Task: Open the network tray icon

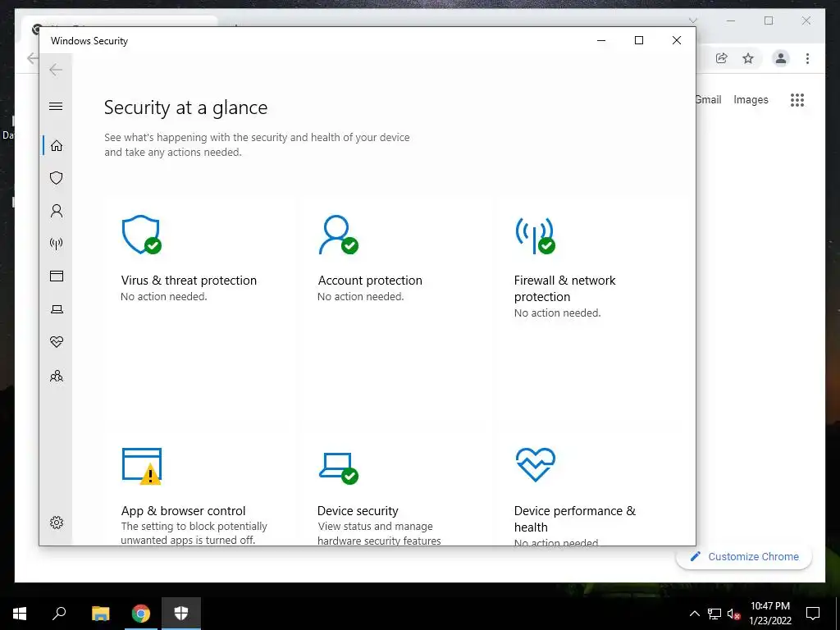Action: (714, 614)
